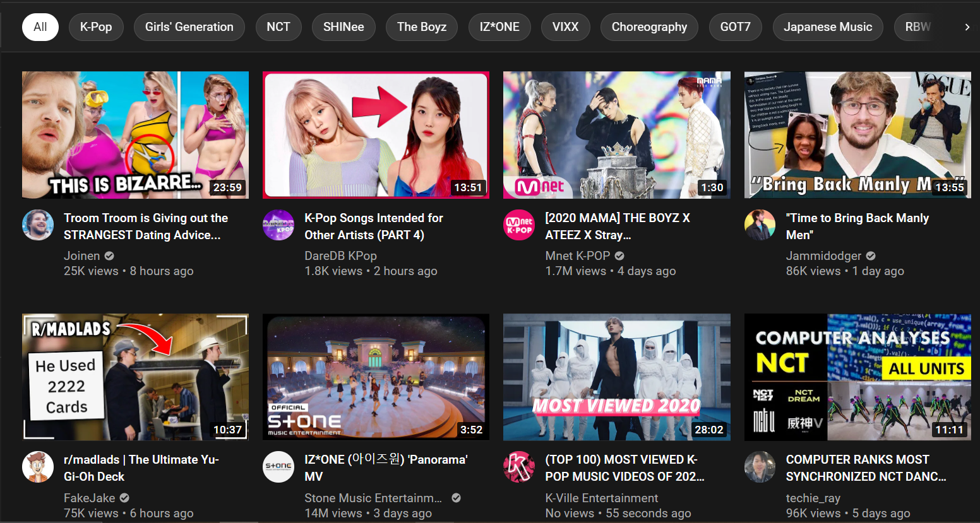Go to the techie_ray channel name link
The height and width of the screenshot is (523, 980).
click(813, 498)
